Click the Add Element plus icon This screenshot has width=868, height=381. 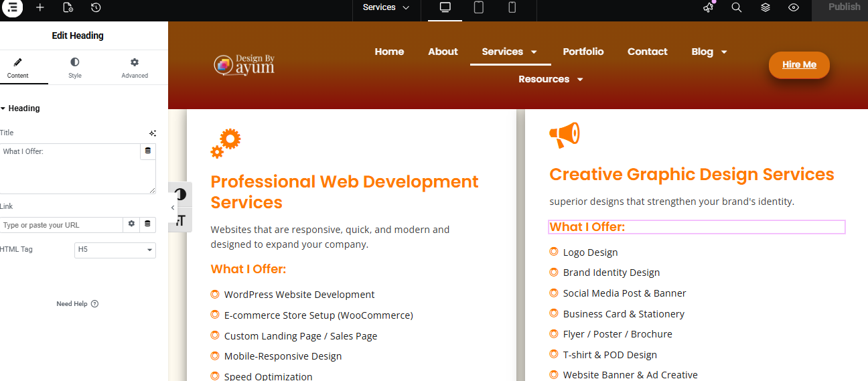click(x=40, y=7)
